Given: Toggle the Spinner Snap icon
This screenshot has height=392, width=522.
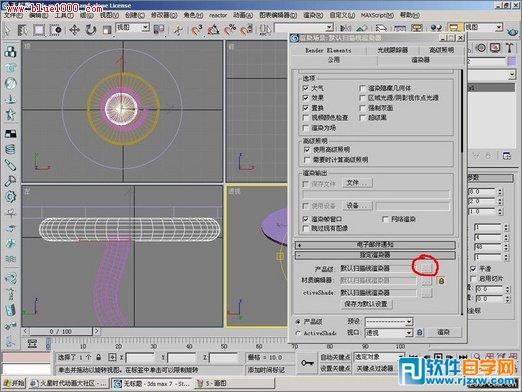Looking at the screenshot, I should [x=247, y=30].
